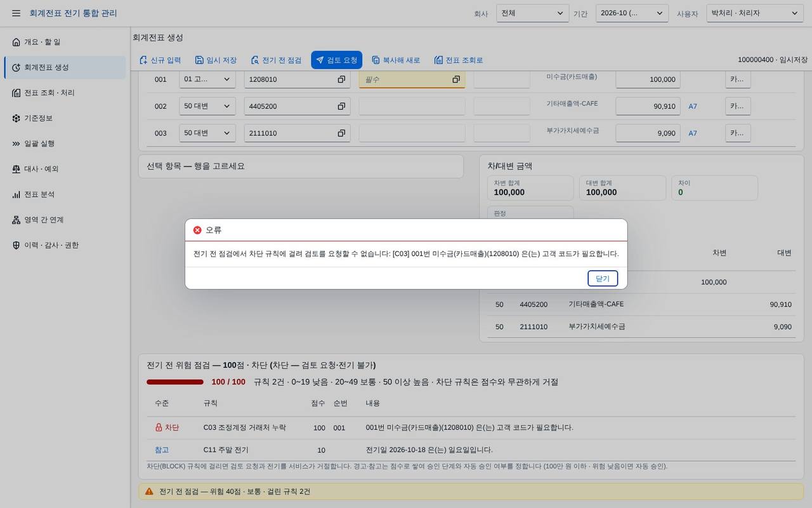The height and width of the screenshot is (508, 812).
Task: Click the amount field showing 90,910
Action: pos(648,106)
